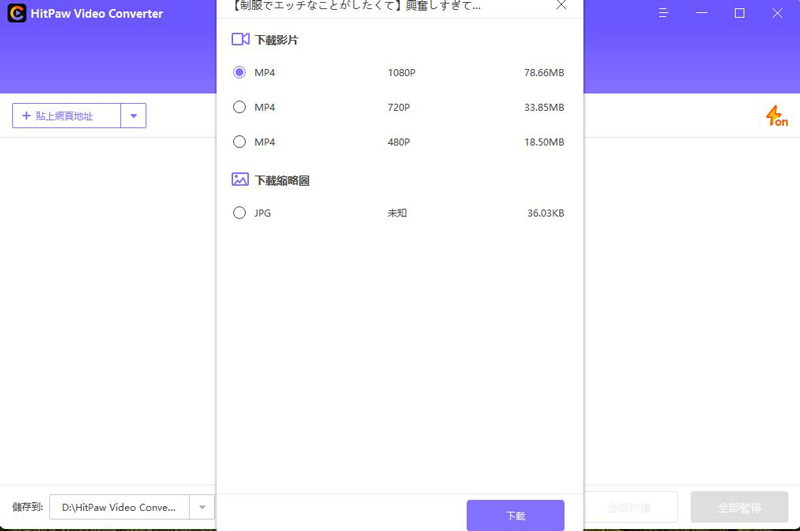Click the 全部恢復 resume all button
This screenshot has height=531, width=800.
(x=629, y=507)
